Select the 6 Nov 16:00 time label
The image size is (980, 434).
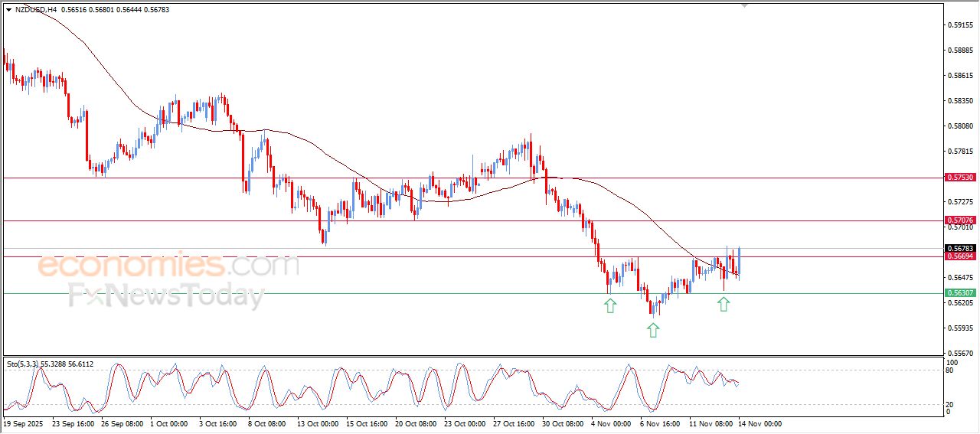(661, 423)
